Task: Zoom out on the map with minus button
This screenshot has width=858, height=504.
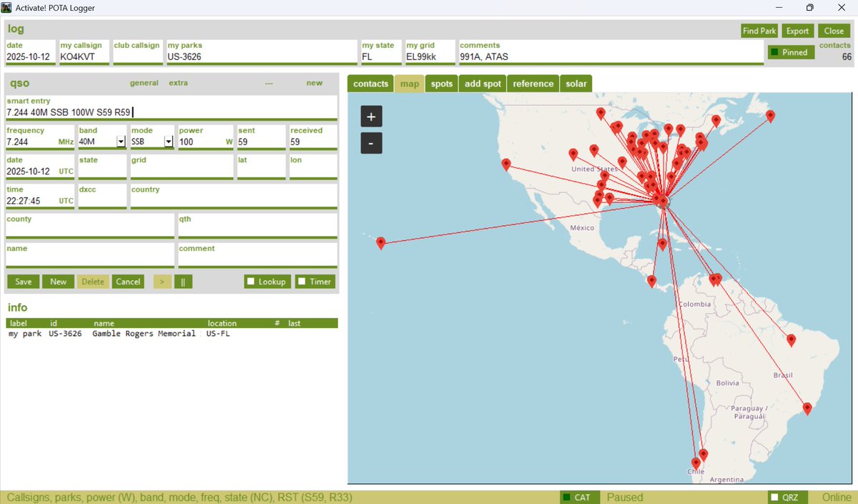Action: click(x=371, y=143)
